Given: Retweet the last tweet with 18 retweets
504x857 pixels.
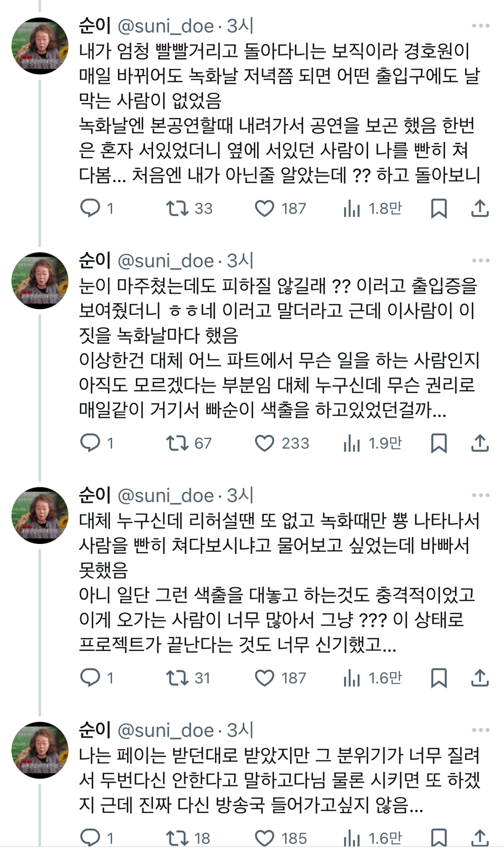Looking at the screenshot, I should (177, 838).
